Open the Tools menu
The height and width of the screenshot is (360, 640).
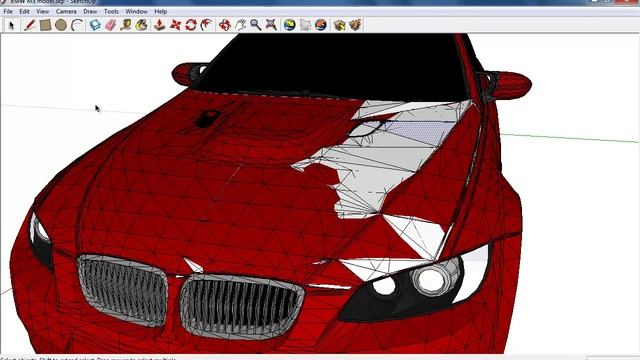point(111,11)
